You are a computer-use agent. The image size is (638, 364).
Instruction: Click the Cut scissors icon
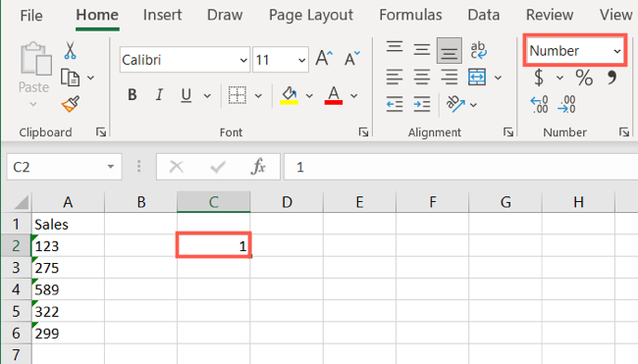click(70, 51)
